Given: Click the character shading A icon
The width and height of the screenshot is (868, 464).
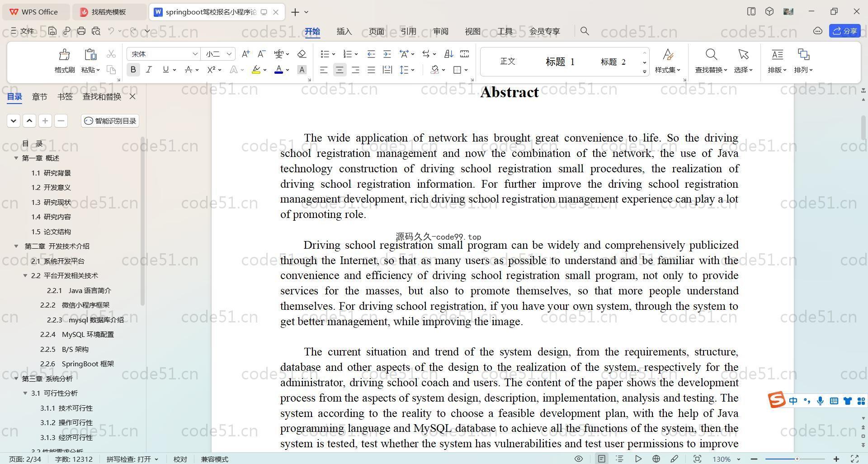Looking at the screenshot, I should pyautogui.click(x=302, y=70).
